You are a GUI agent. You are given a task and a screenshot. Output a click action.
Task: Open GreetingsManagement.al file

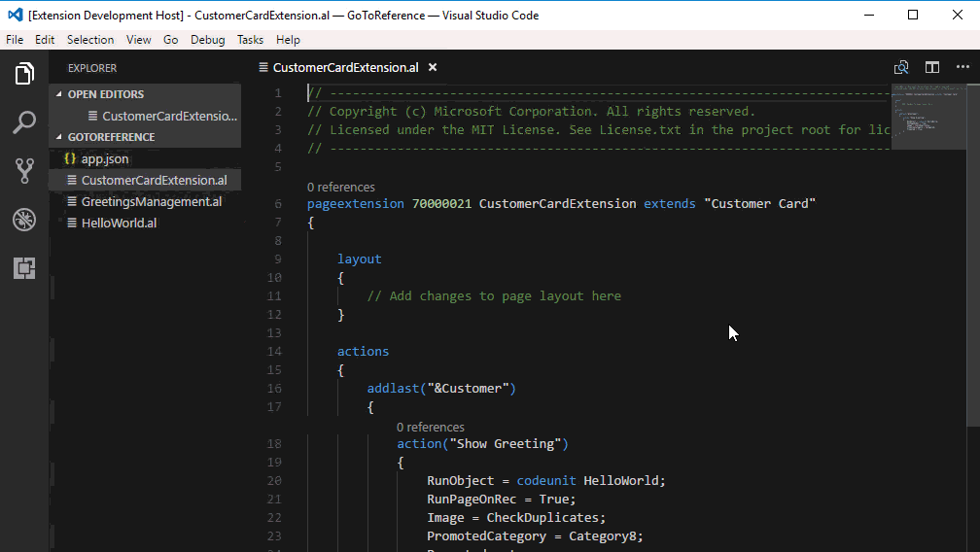point(151,202)
